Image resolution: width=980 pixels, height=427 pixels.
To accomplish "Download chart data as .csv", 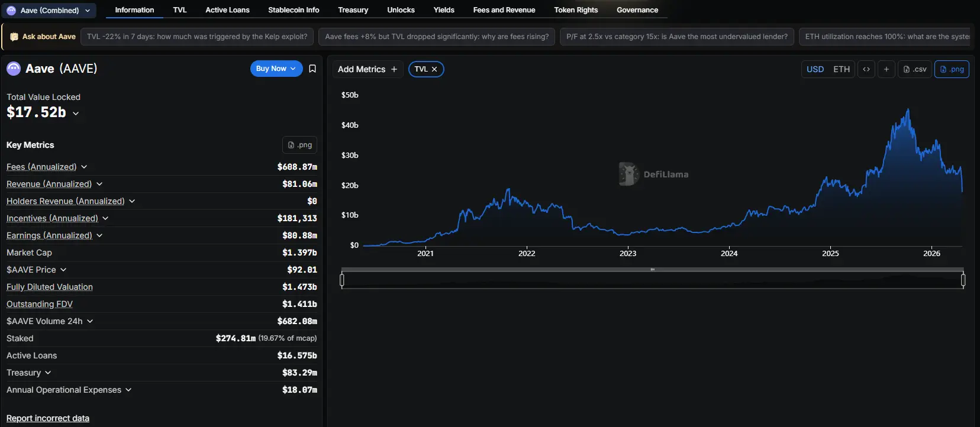I will pos(915,69).
